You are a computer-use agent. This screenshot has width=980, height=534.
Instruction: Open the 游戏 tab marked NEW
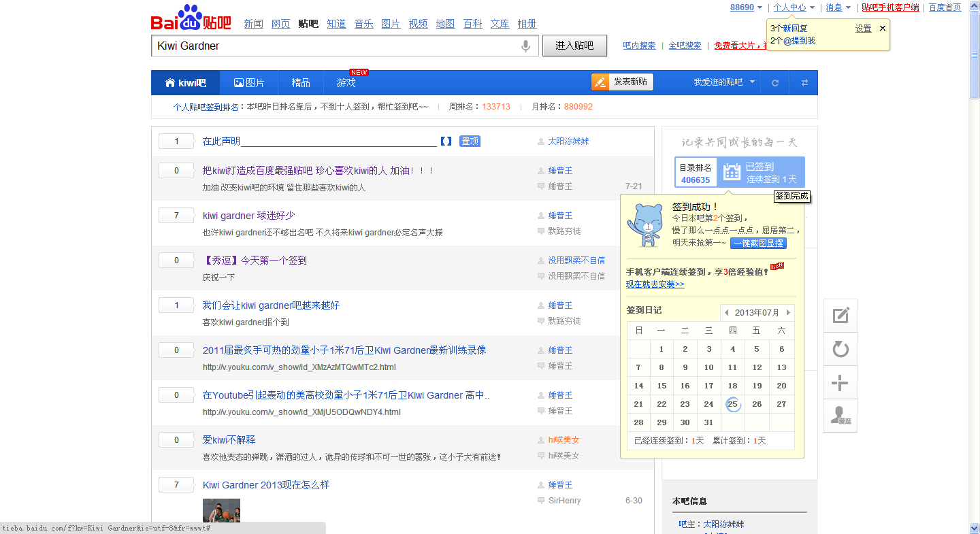346,83
